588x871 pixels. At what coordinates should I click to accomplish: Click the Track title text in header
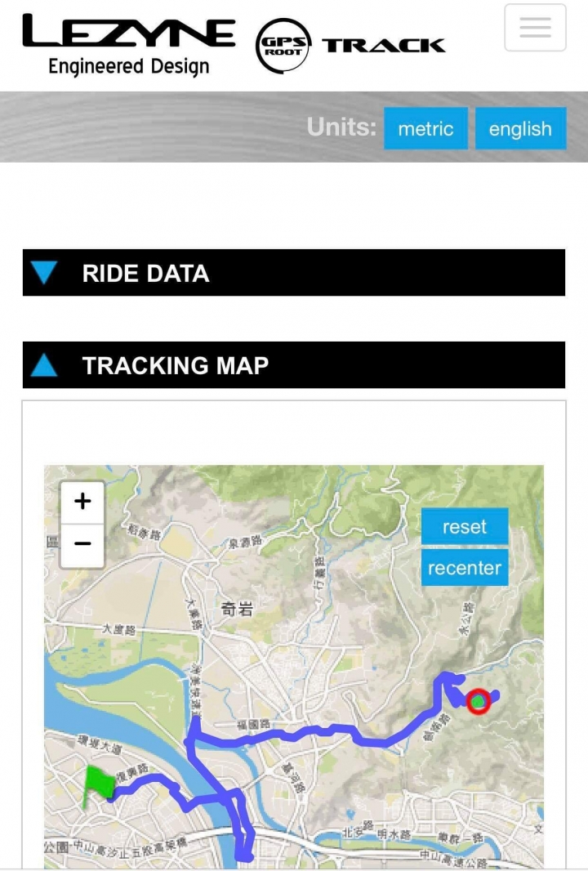pos(383,46)
